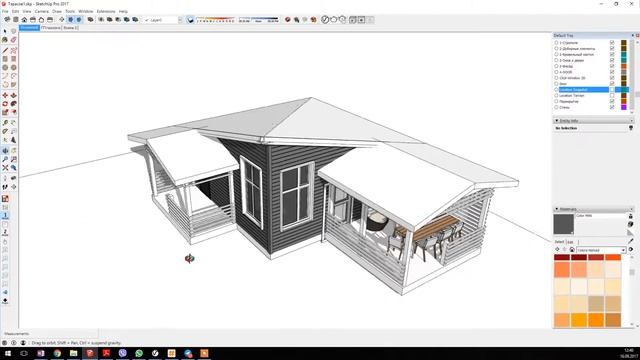The height and width of the screenshot is (360, 640).
Task: Select the Rotate tool
Action: pos(5,104)
